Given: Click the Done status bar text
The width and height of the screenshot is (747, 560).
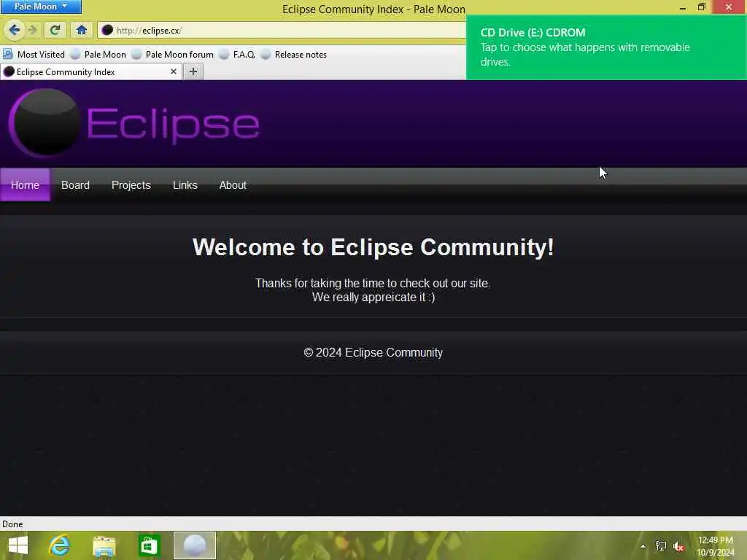Looking at the screenshot, I should tap(12, 524).
